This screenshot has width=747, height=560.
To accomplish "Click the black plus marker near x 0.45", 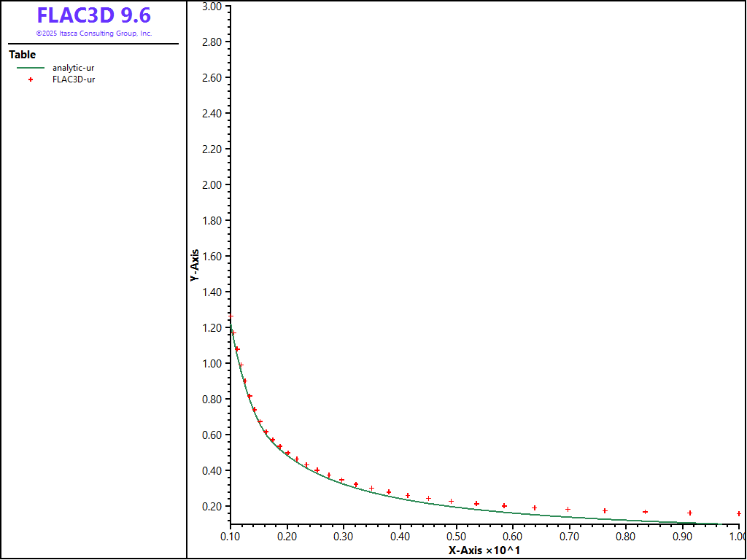I will (428, 499).
